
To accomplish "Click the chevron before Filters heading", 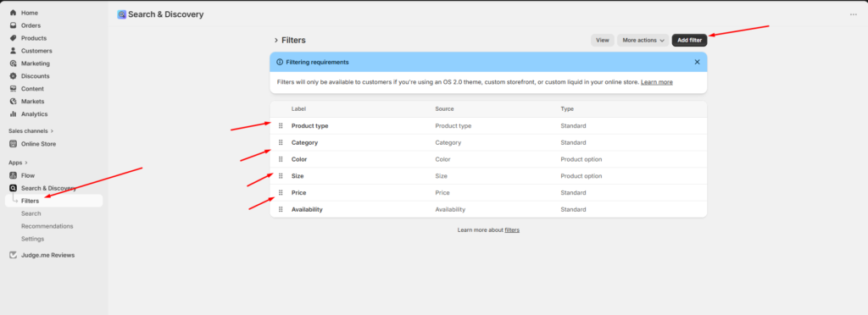I will 275,41.
